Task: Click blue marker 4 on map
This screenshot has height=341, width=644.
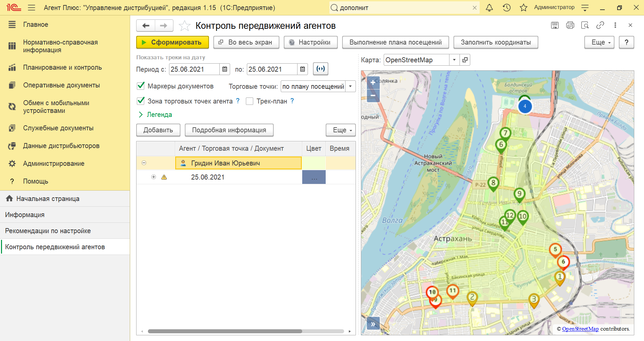Action: 525,106
